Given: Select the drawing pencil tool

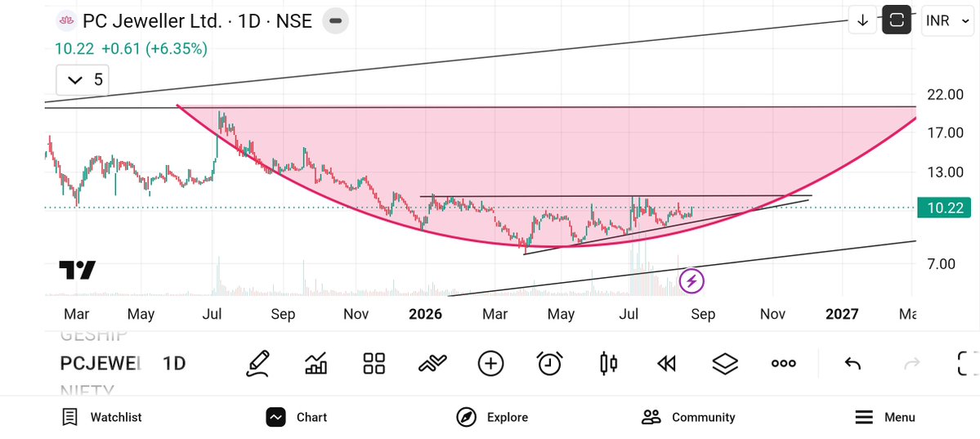Looking at the screenshot, I should click(258, 363).
